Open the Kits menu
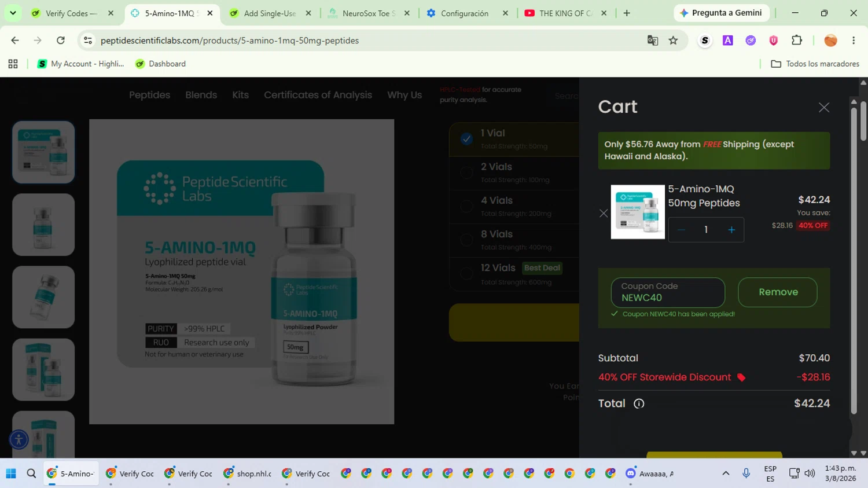 240,95
